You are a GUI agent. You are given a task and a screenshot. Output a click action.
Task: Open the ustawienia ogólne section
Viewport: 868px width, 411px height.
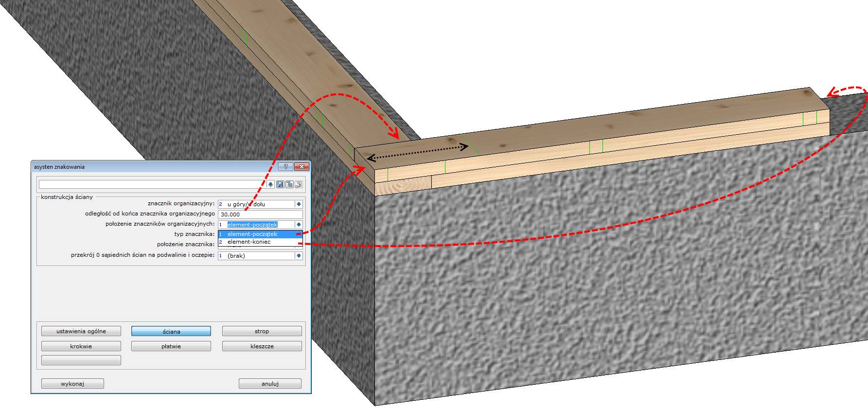tap(81, 331)
